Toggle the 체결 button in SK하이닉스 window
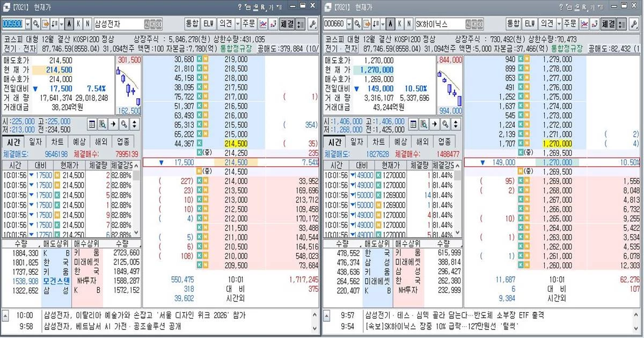Screen dimensions: 644x338 (x=608, y=24)
